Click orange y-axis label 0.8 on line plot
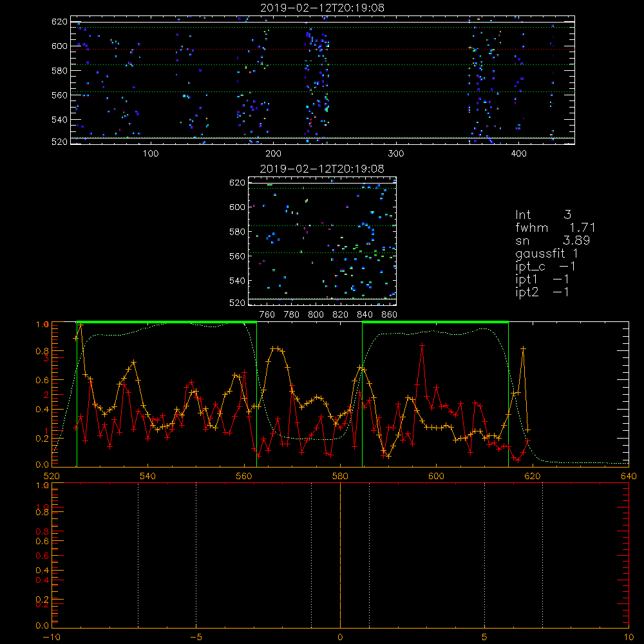Screen dimensions: 644x644 coord(43,351)
